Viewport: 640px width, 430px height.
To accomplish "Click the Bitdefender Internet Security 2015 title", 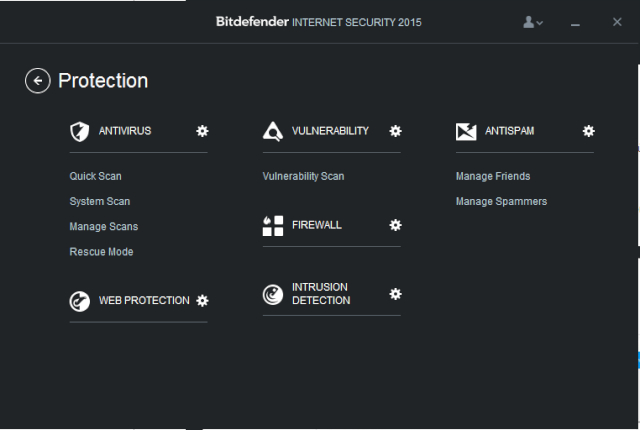I will tap(318, 22).
